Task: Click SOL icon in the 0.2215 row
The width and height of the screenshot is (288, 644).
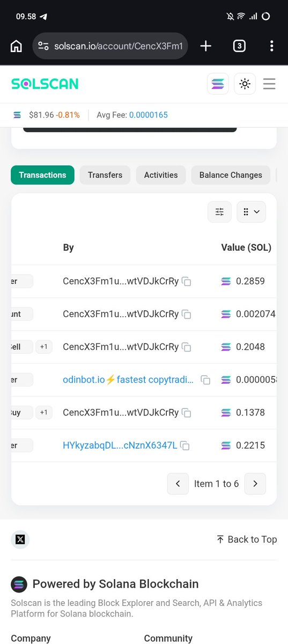Action: tap(226, 445)
